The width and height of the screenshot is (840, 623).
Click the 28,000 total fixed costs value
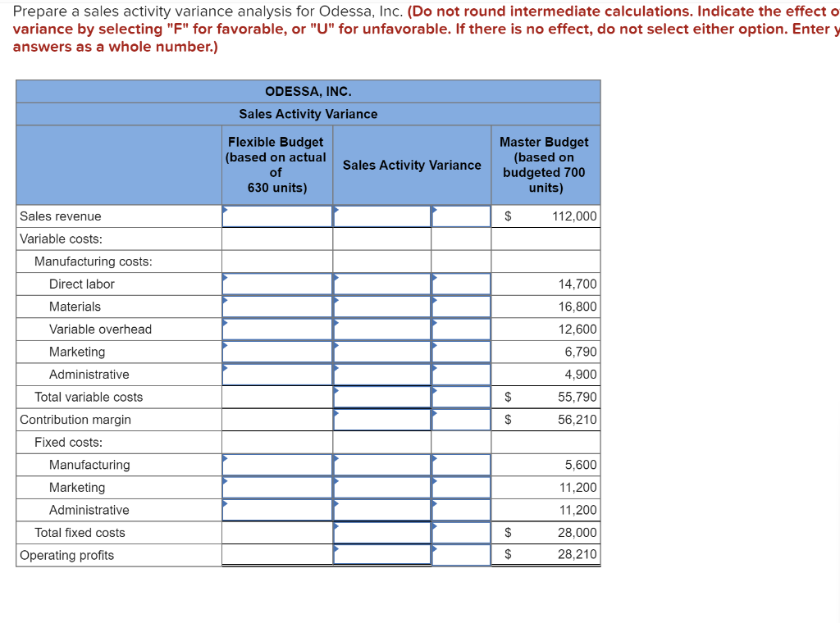577,533
